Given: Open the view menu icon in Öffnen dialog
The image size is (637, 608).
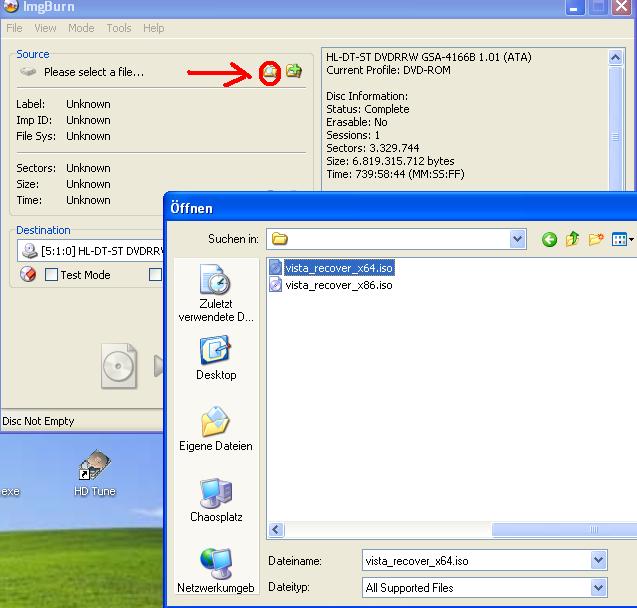Looking at the screenshot, I should pos(622,239).
